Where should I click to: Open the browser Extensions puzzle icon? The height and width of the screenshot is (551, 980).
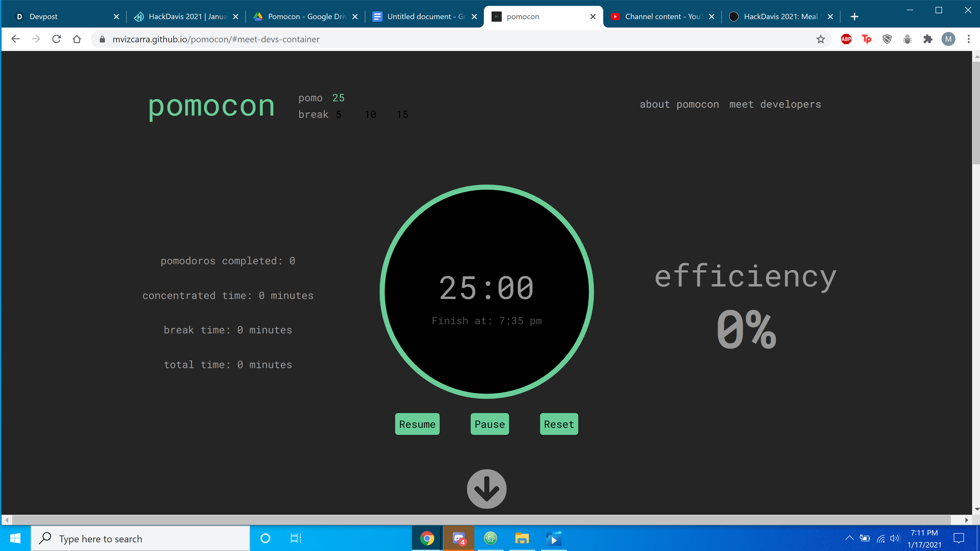click(928, 39)
